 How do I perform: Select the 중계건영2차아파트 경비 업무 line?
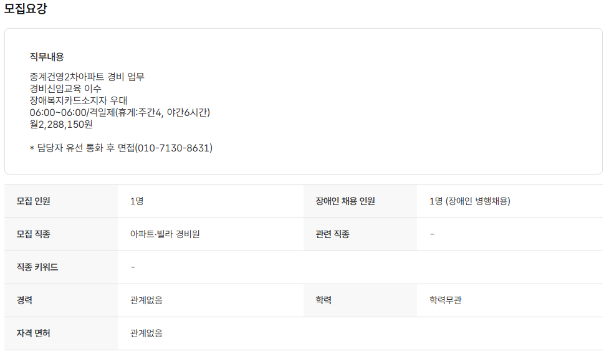(x=87, y=77)
